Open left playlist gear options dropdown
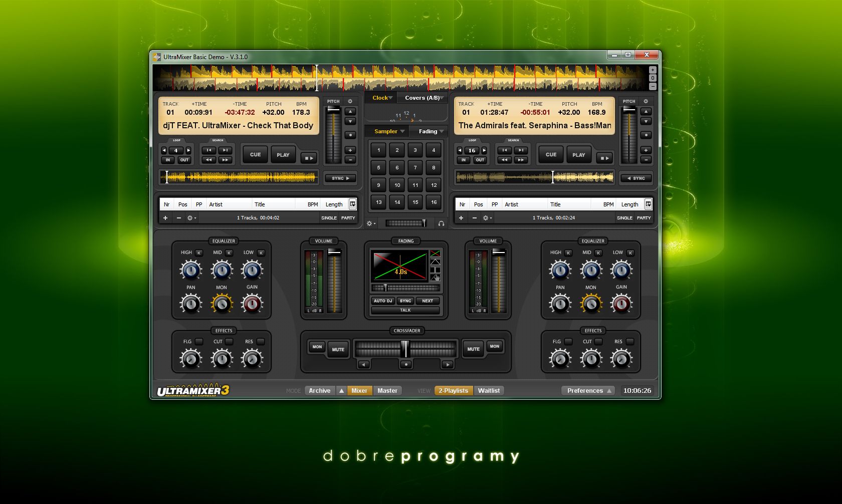Image resolution: width=842 pixels, height=504 pixels. pos(191,218)
